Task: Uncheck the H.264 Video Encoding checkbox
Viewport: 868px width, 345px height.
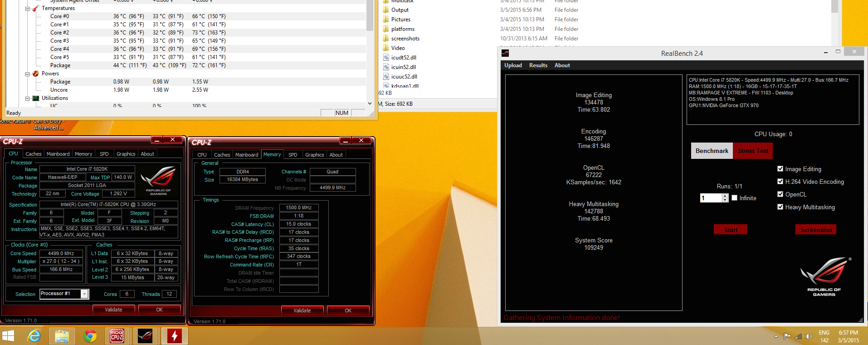Action: pos(780,181)
